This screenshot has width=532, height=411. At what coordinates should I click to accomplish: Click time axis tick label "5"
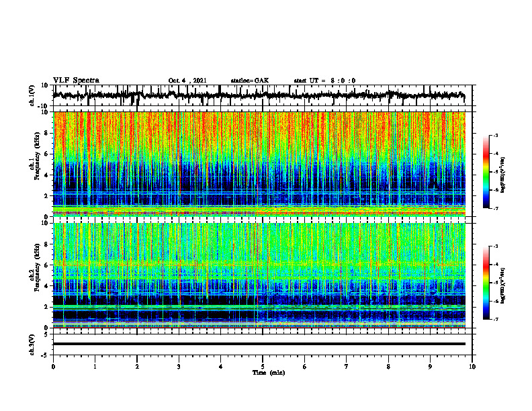(263, 367)
